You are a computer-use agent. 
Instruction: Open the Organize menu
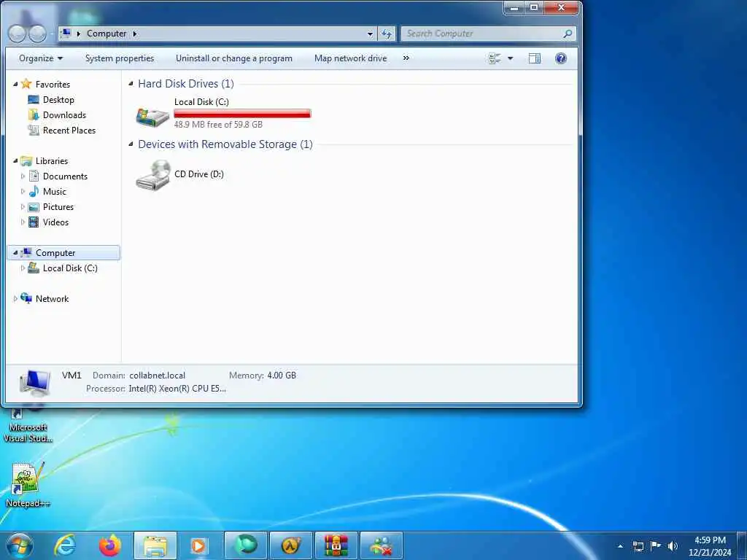(41, 58)
